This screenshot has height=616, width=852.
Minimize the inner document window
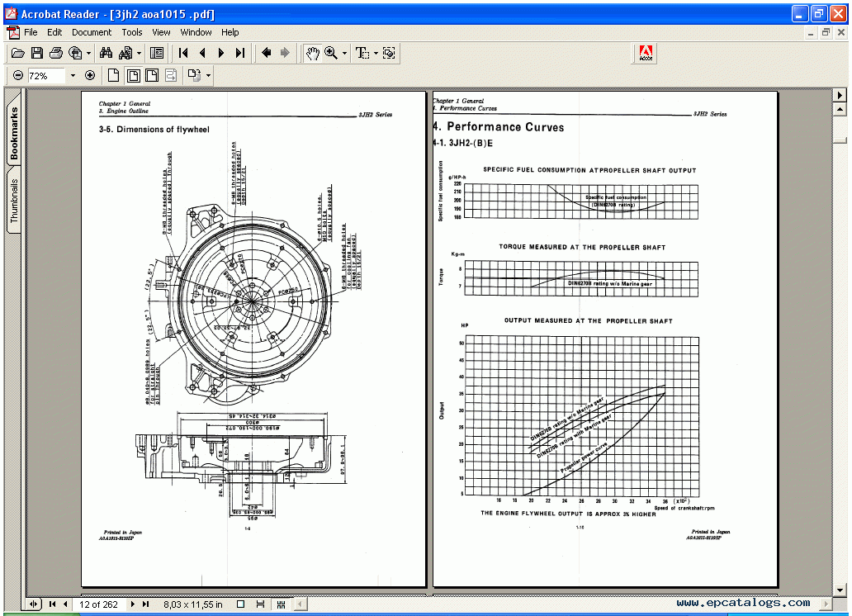810,33
